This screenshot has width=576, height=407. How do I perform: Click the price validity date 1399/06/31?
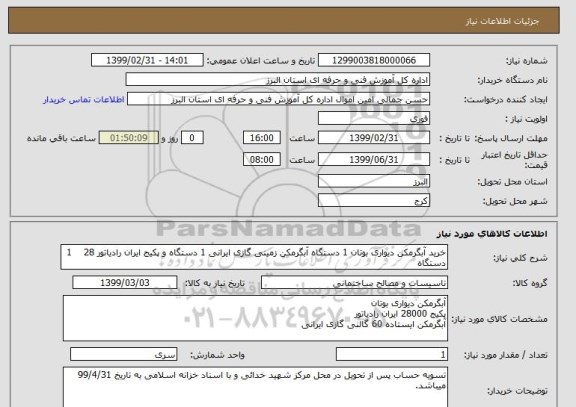click(x=374, y=159)
